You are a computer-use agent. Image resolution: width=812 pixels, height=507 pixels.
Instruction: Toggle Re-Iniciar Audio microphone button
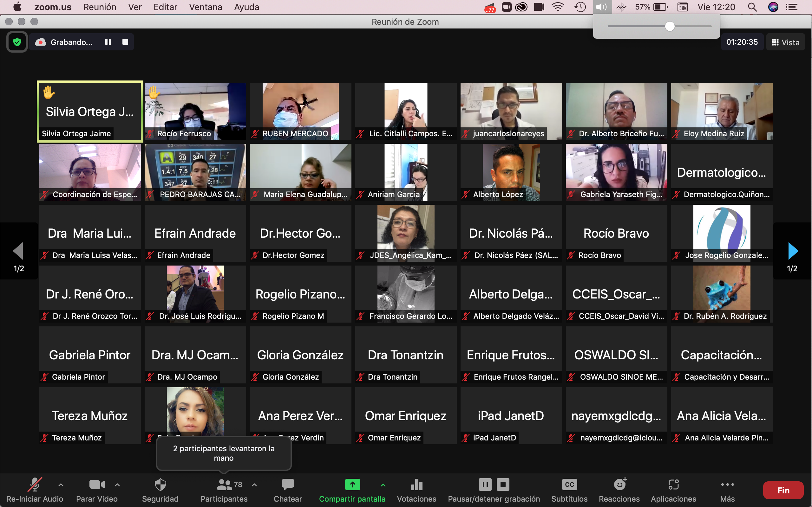click(x=35, y=490)
